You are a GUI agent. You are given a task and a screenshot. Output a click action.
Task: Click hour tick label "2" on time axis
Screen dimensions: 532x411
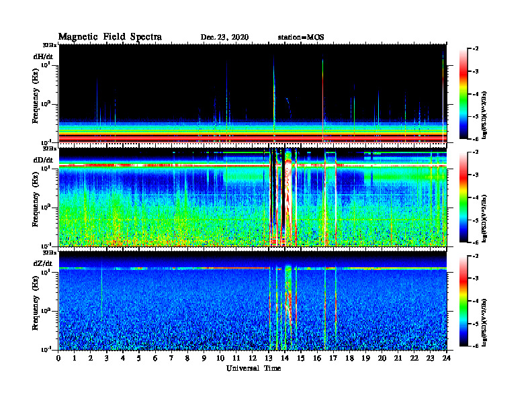(x=91, y=359)
